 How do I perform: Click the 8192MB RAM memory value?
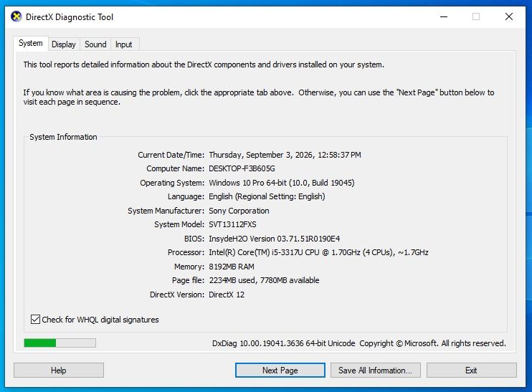232,267
